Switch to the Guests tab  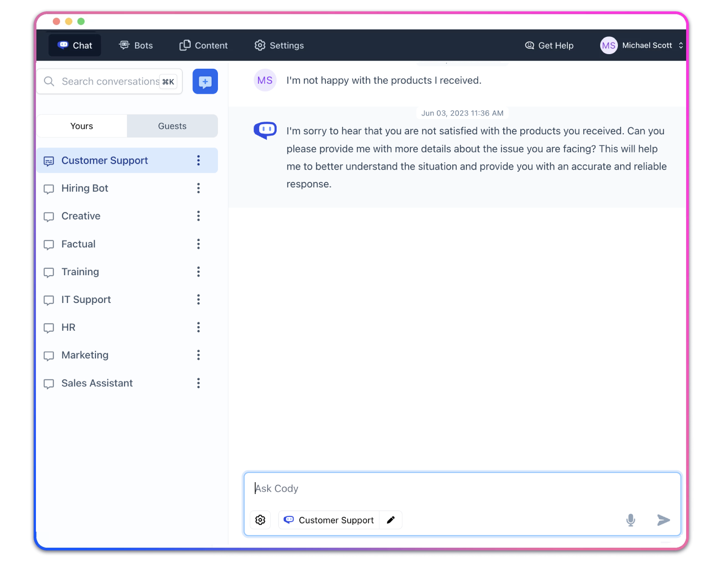172,126
